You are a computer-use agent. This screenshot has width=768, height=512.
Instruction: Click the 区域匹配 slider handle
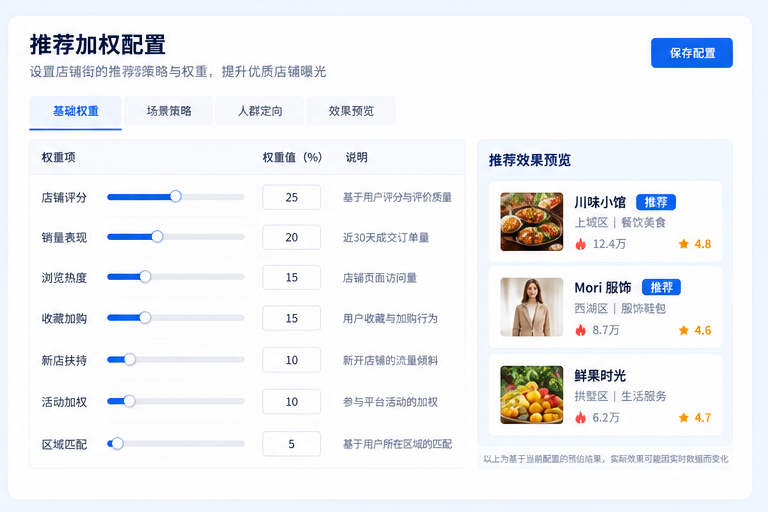pos(117,444)
